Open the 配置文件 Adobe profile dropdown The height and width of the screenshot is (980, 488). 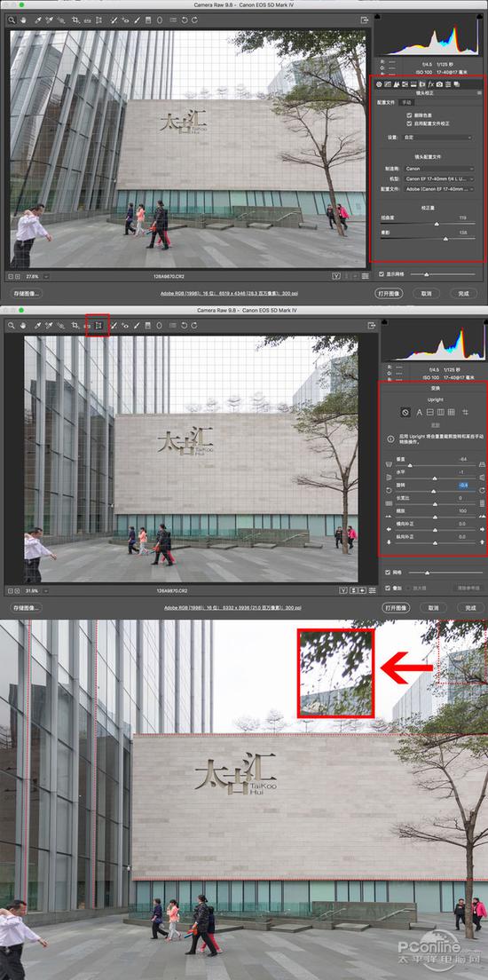tap(439, 189)
